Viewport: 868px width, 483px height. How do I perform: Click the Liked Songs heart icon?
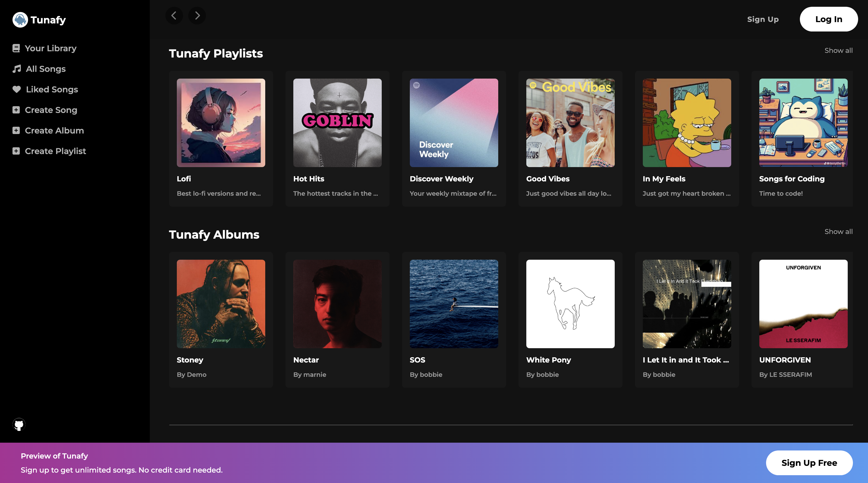(16, 89)
